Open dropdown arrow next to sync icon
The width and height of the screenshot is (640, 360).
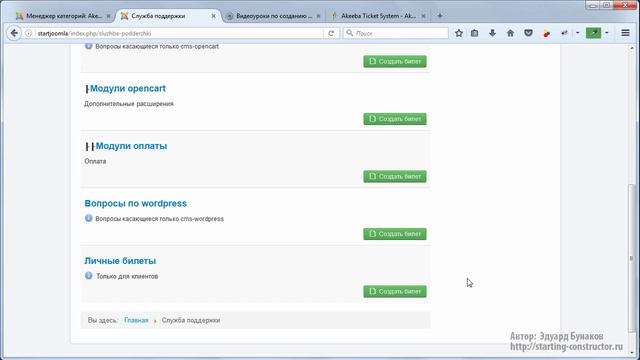578,33
